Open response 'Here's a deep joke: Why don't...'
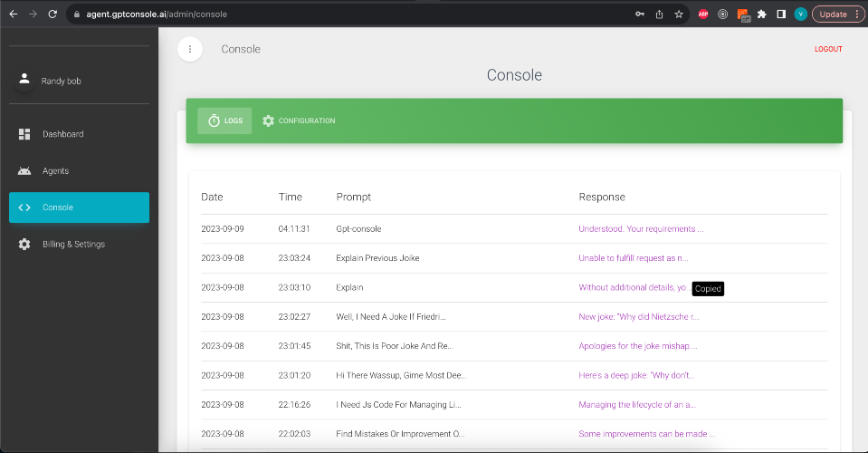The width and height of the screenshot is (868, 453). pos(636,375)
